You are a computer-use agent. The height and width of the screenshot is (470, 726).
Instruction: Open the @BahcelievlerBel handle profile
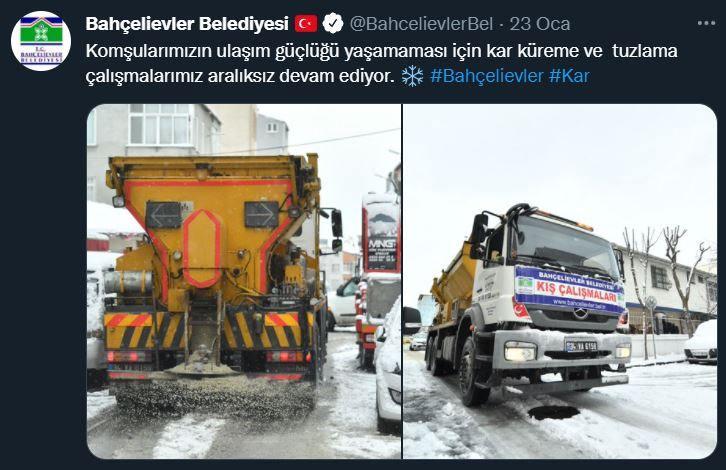[x=421, y=24]
